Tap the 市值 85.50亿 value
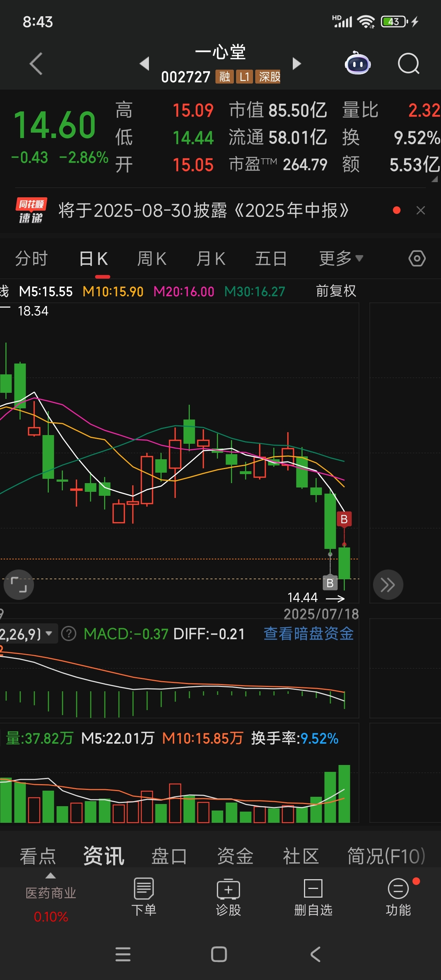 tap(278, 110)
